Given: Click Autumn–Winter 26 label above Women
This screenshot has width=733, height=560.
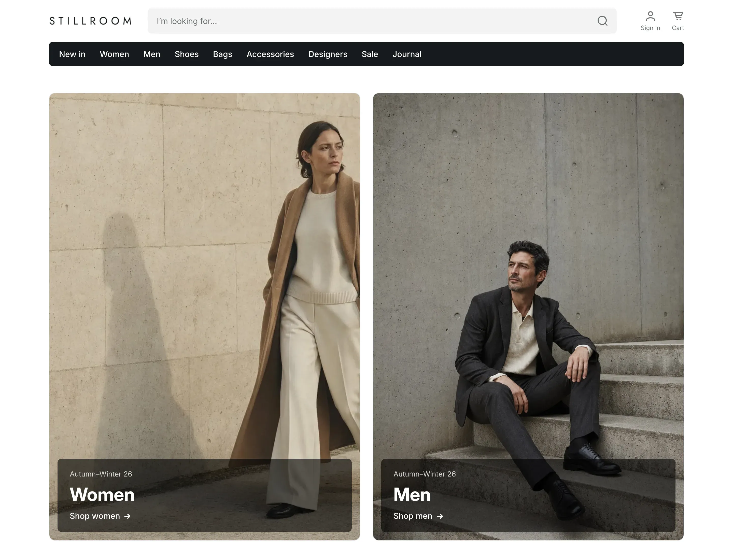Looking at the screenshot, I should point(101,474).
